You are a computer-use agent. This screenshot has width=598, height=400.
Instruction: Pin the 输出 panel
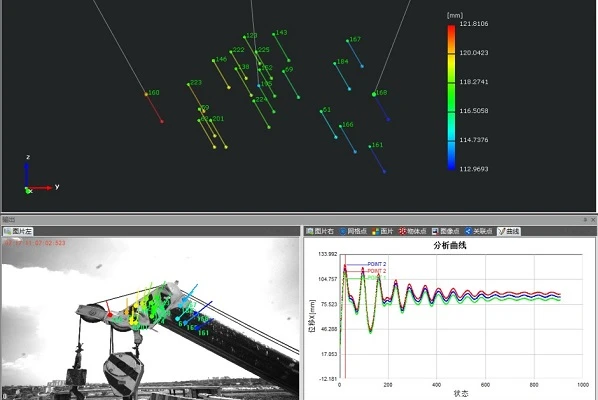click(585, 220)
